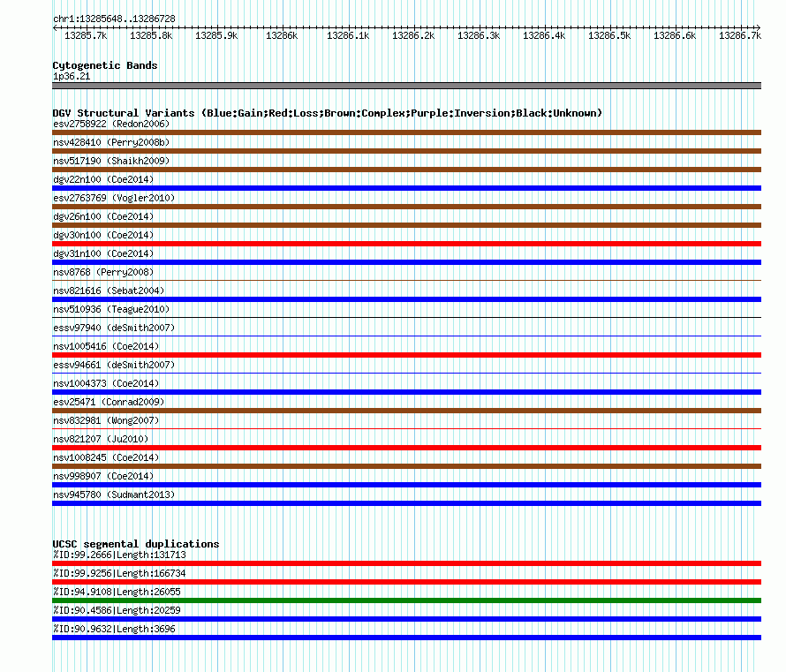Open variant esv2763769 (Vogler2010)
Viewport: 786px width, 672px height.
pos(114,198)
